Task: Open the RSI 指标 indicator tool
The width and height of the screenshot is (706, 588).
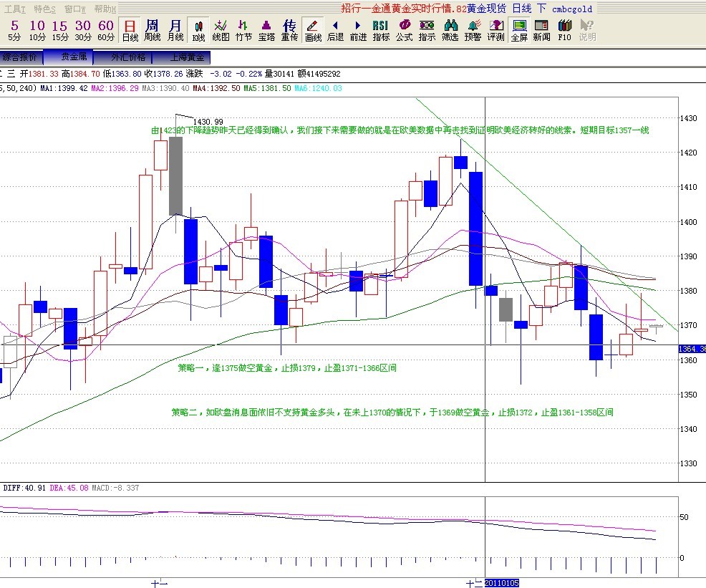Action: coord(381,31)
